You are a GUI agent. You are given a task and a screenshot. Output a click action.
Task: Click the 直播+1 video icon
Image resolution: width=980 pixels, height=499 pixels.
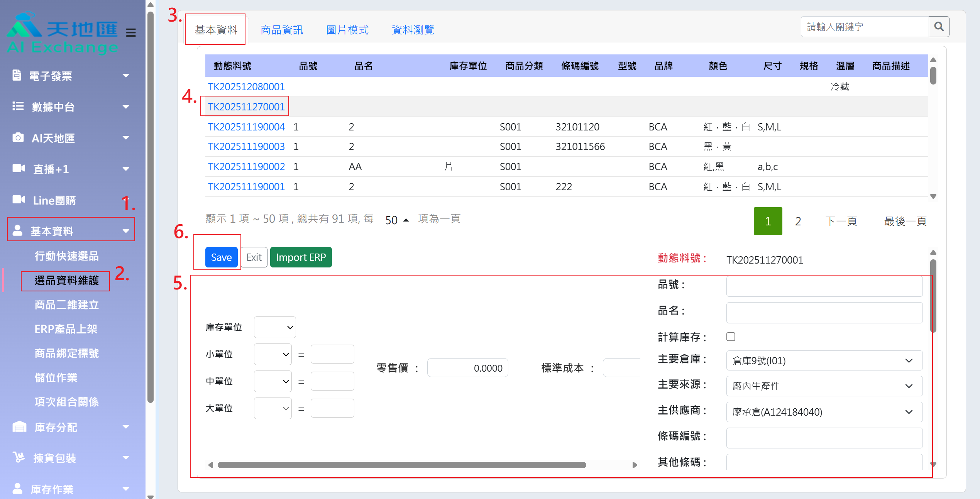coord(19,168)
